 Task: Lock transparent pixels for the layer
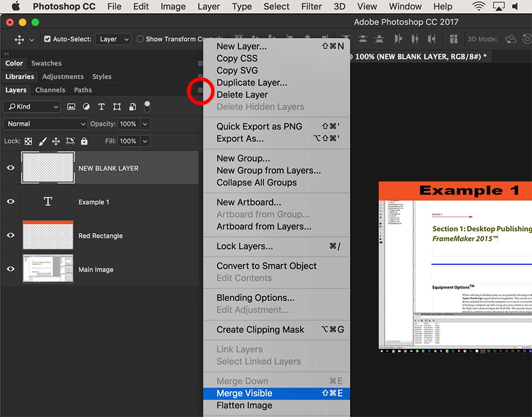click(28, 141)
